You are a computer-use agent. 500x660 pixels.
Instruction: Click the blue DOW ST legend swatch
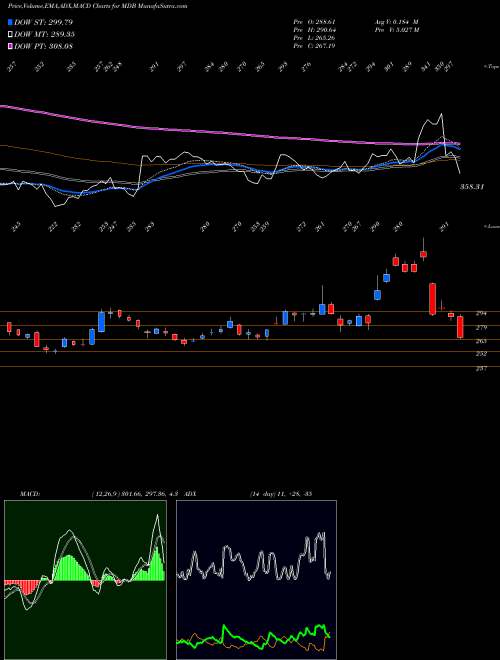click(x=10, y=22)
